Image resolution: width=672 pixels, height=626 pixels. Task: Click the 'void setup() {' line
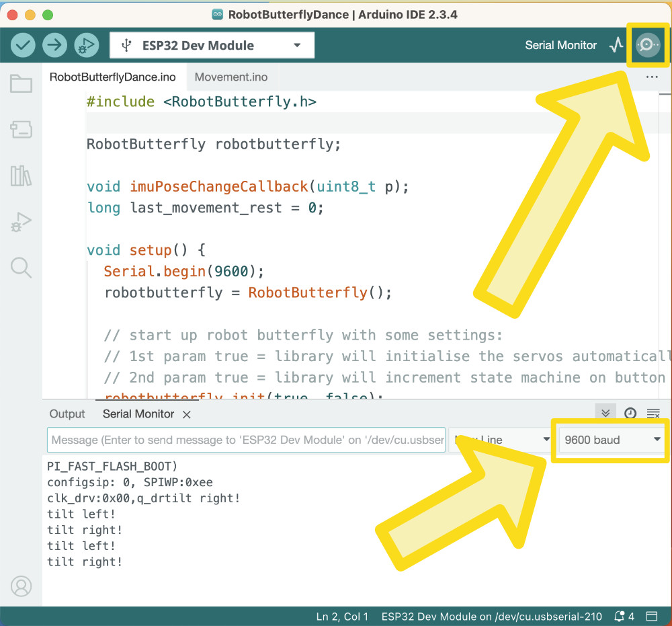click(146, 250)
